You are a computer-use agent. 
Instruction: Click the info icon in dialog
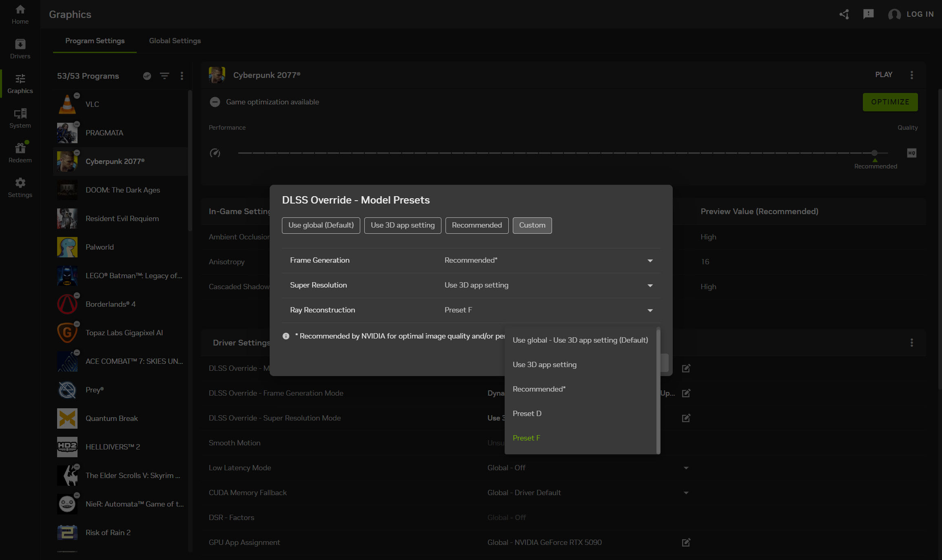point(286,336)
